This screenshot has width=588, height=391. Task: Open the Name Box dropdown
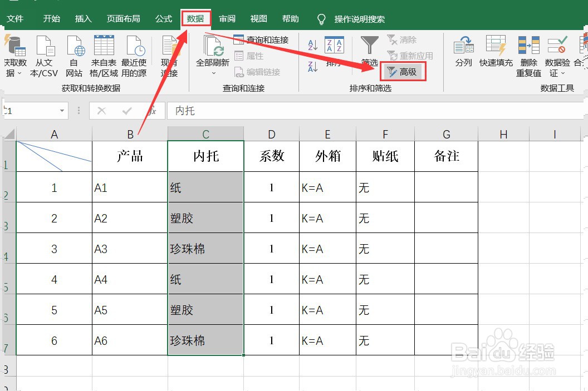coord(62,111)
